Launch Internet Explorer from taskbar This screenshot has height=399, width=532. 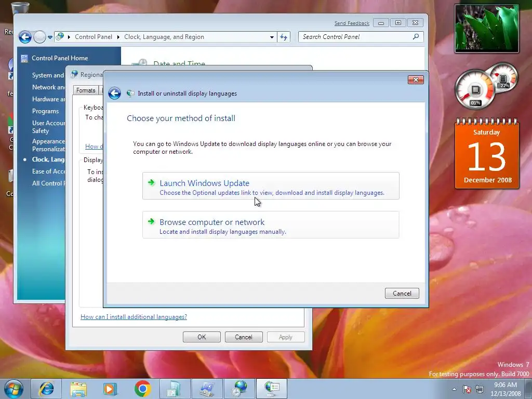tap(46, 389)
